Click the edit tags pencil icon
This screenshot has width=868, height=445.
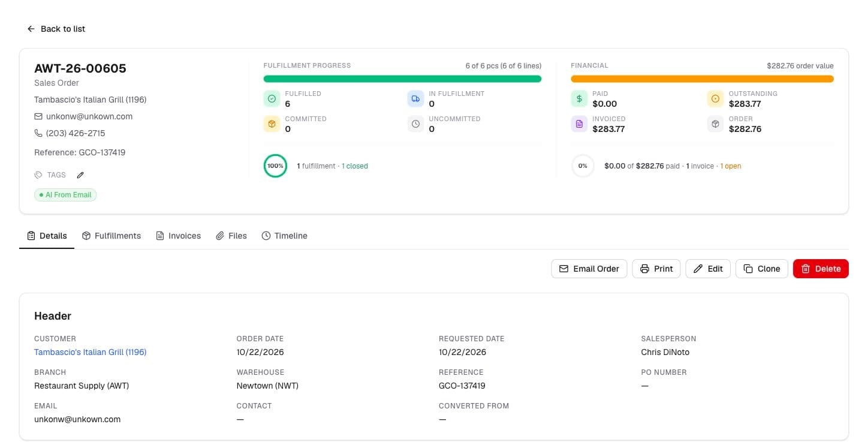(x=80, y=175)
